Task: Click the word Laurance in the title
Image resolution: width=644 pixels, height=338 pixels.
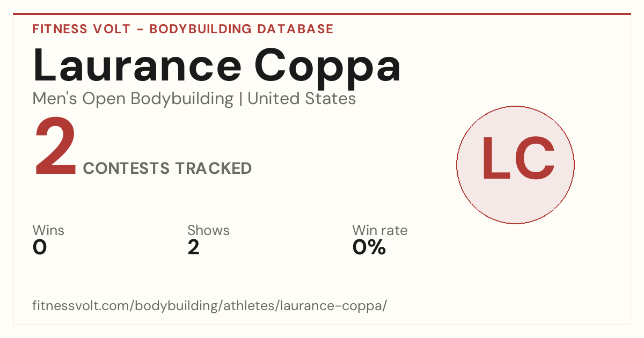Action: pyautogui.click(x=137, y=65)
